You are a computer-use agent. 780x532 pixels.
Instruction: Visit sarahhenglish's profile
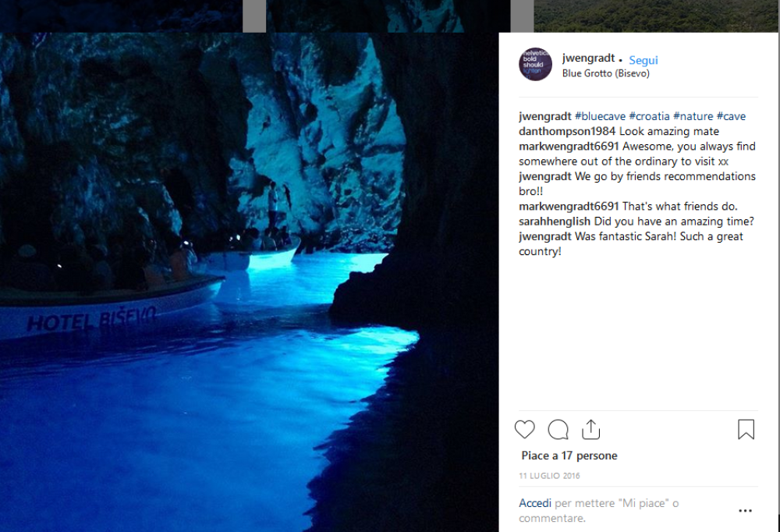click(555, 222)
